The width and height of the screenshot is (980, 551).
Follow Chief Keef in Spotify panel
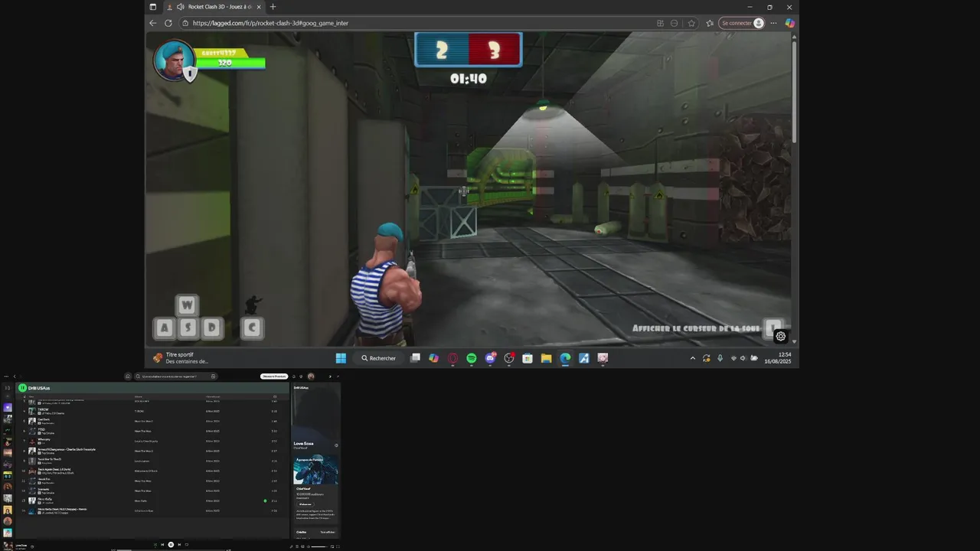(305, 504)
